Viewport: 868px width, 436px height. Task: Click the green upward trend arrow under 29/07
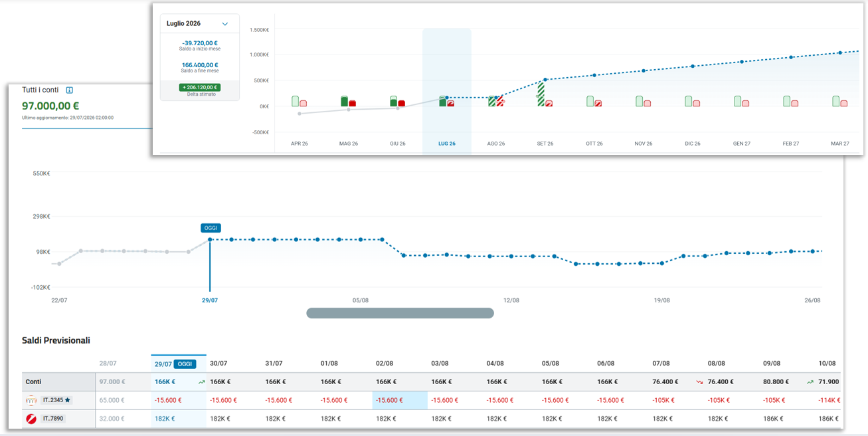point(201,382)
